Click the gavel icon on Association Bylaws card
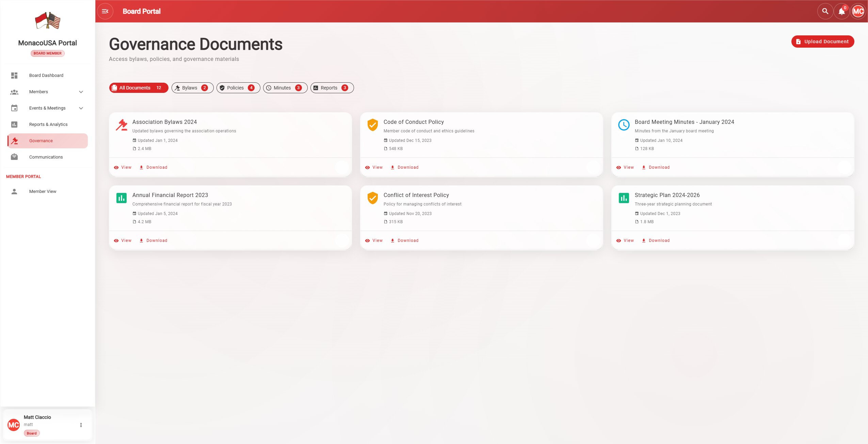 click(x=122, y=125)
